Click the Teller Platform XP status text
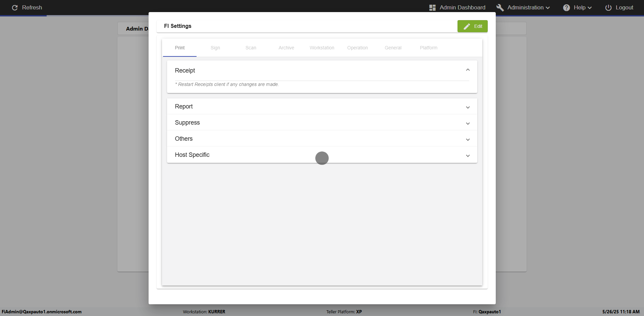 click(344, 312)
